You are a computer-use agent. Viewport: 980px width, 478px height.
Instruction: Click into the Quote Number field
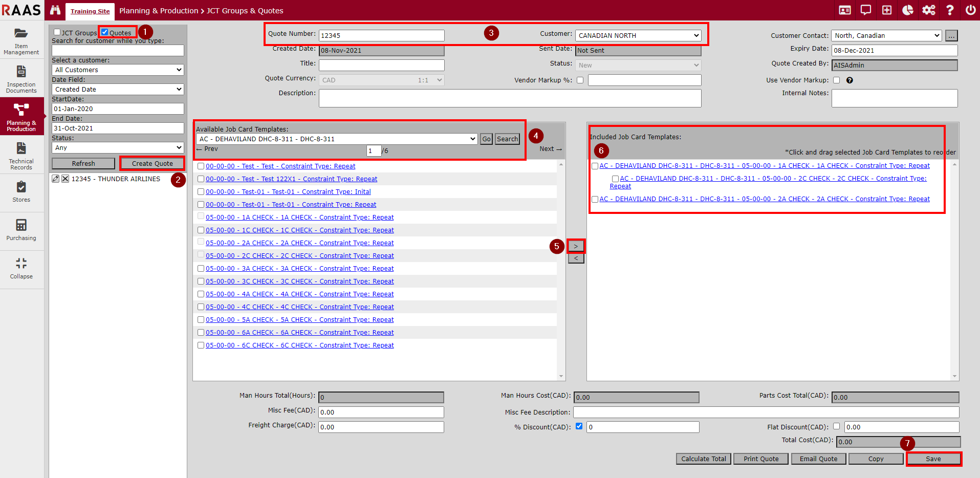click(x=381, y=35)
